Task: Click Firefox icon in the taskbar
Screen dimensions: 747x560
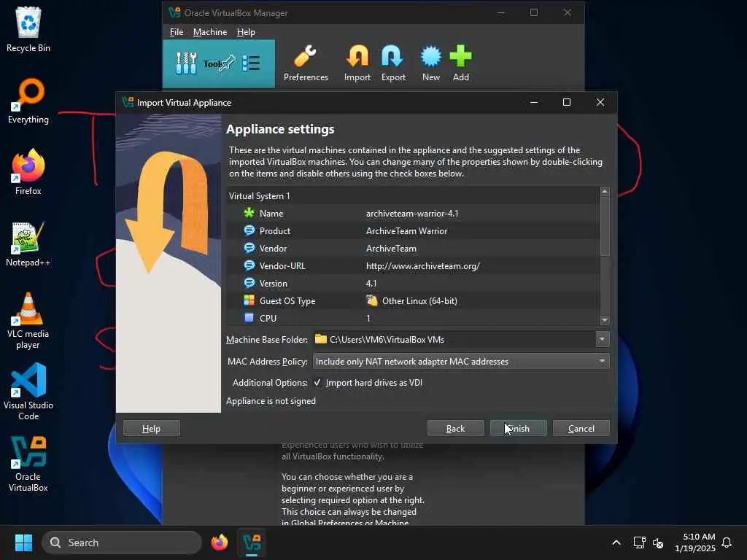Action: coord(219,542)
